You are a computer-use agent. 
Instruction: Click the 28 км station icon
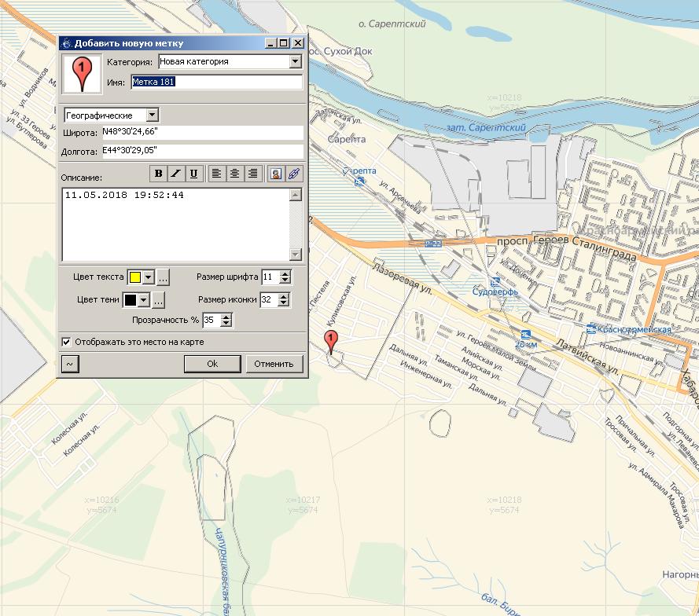(525, 335)
